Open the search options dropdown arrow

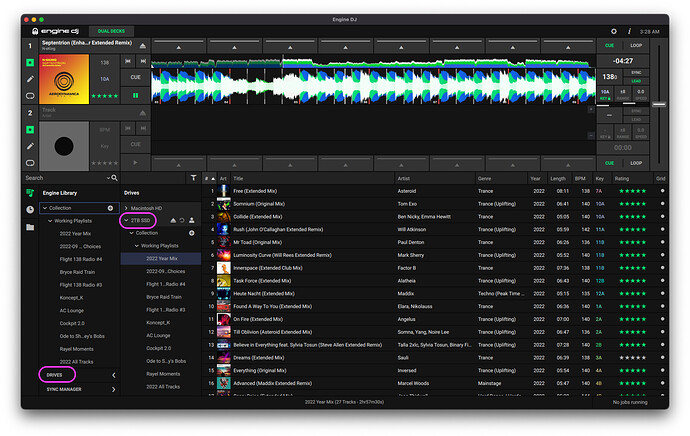pyautogui.click(x=108, y=178)
